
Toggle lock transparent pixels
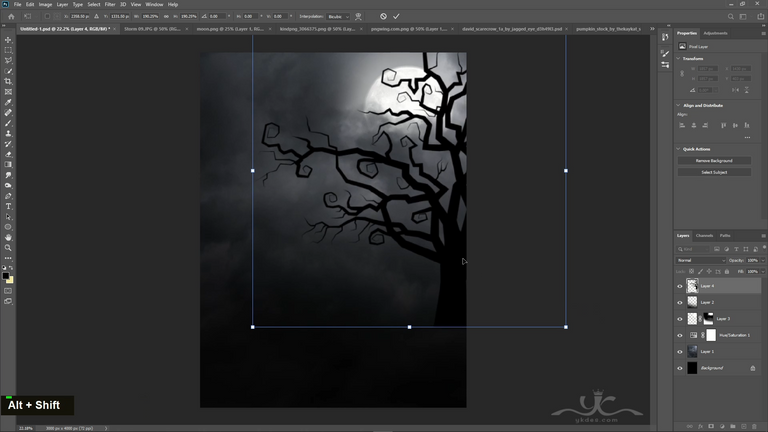[x=691, y=271]
